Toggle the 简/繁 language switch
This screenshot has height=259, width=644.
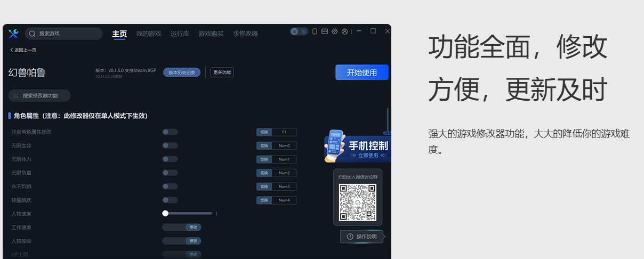[x=299, y=31]
